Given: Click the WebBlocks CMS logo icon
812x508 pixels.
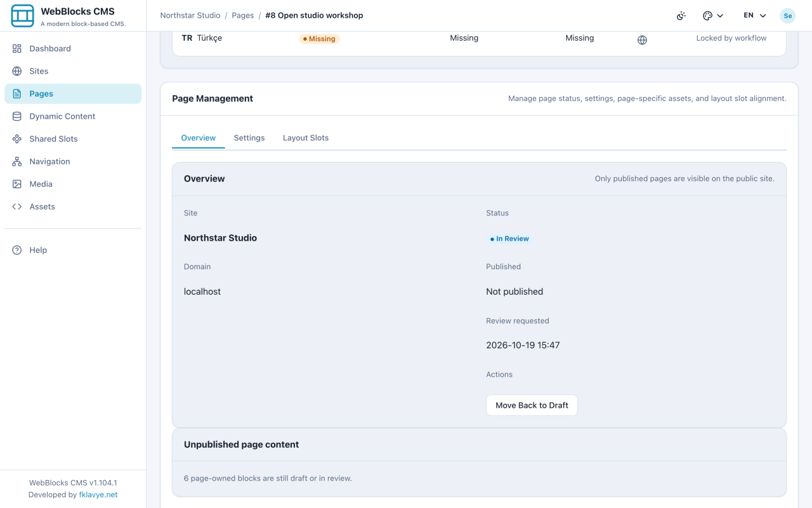Looking at the screenshot, I should click(23, 16).
